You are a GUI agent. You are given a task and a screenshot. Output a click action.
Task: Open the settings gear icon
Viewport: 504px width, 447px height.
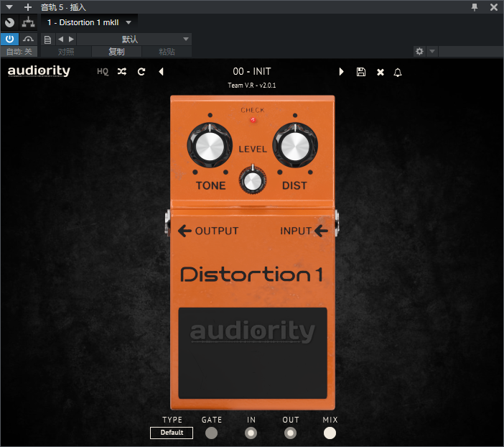[x=419, y=51]
